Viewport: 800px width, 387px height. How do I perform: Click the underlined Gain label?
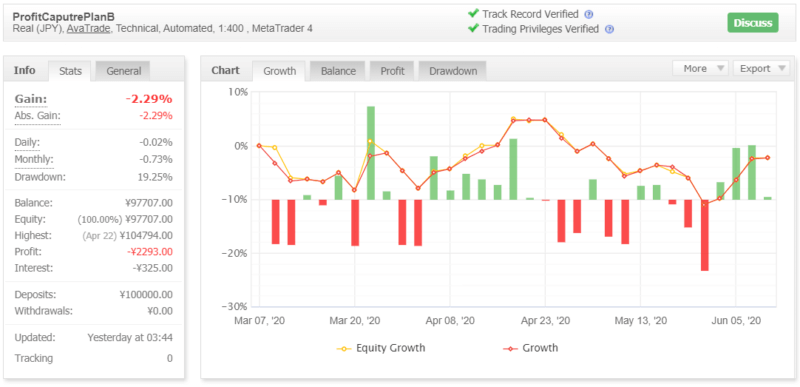point(31,99)
